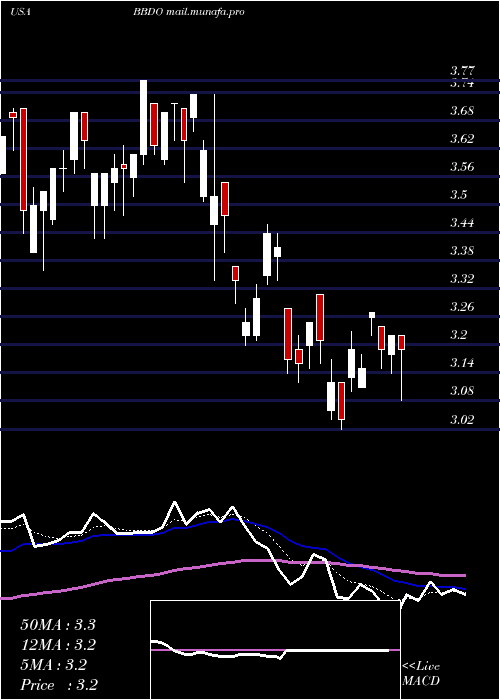500x700 pixels.
Task: Click the <<Live MACD label
Action: point(421,674)
